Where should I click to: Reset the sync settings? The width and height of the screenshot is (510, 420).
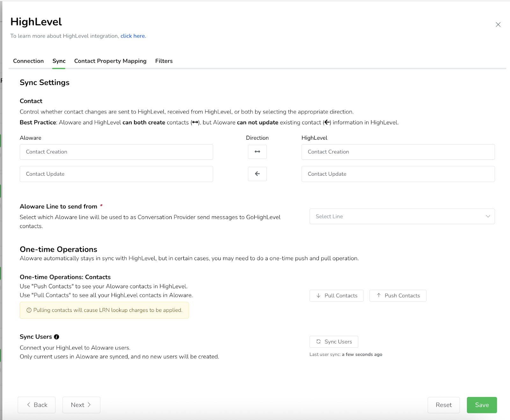(443, 405)
